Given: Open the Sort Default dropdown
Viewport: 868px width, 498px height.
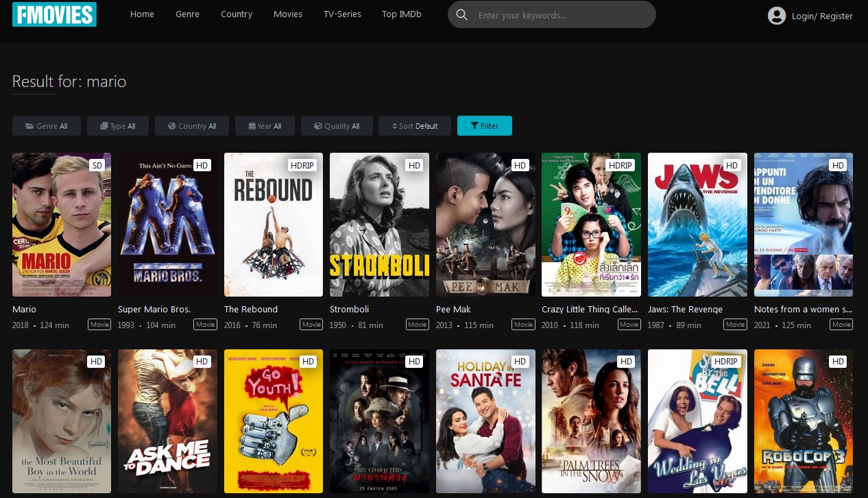Looking at the screenshot, I should click(x=415, y=126).
